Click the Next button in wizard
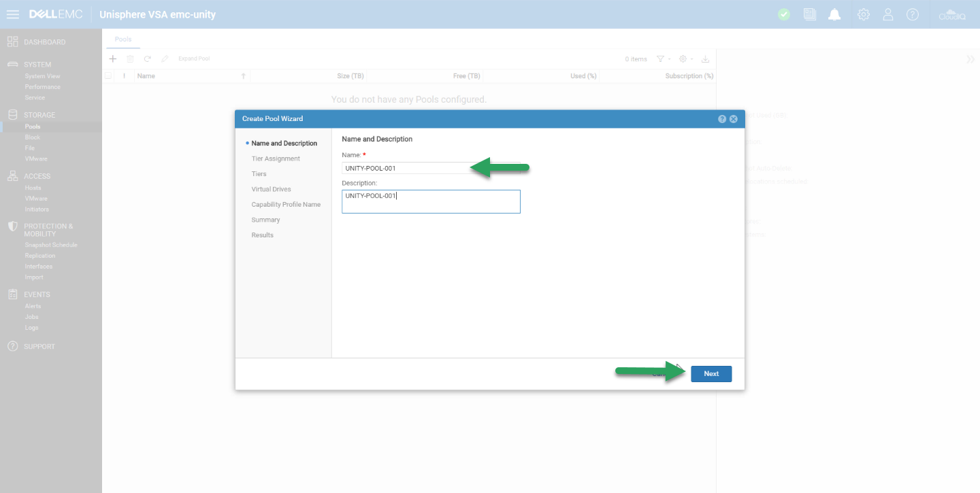Viewport: 980px width, 493px height. tap(711, 374)
